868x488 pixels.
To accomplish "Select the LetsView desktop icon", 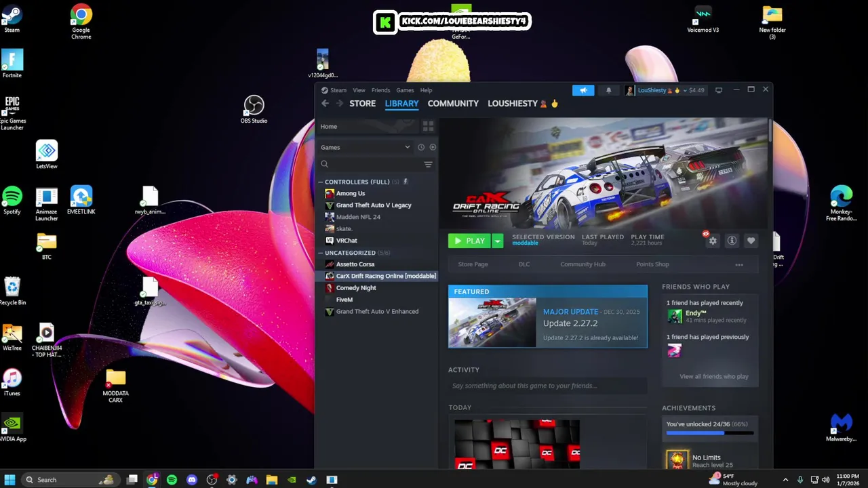I will point(47,155).
